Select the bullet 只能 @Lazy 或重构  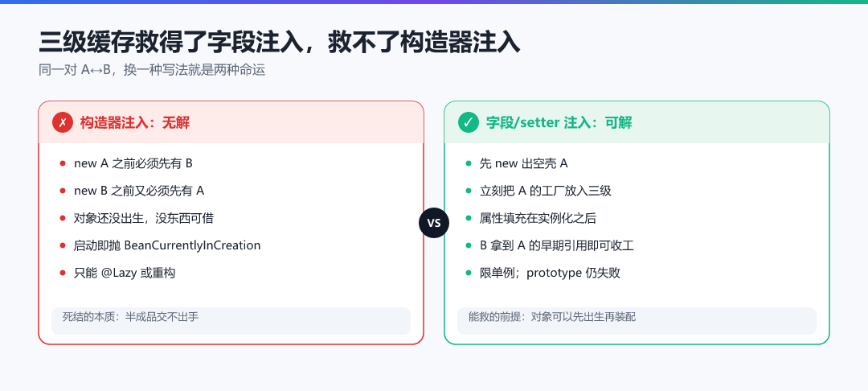pos(125,273)
